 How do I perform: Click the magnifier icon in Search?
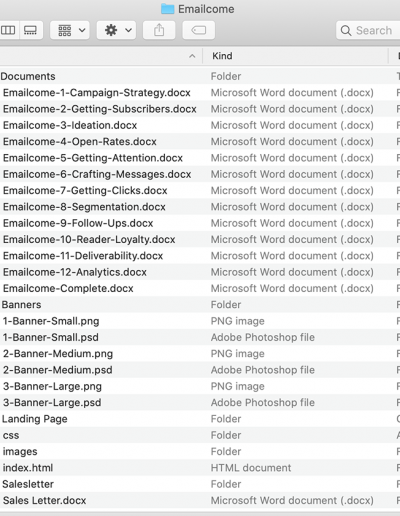tap(346, 31)
